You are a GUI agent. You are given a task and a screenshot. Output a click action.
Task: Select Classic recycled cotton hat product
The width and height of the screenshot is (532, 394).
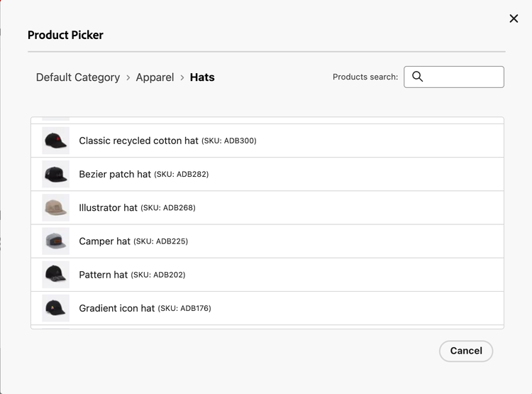coord(267,141)
